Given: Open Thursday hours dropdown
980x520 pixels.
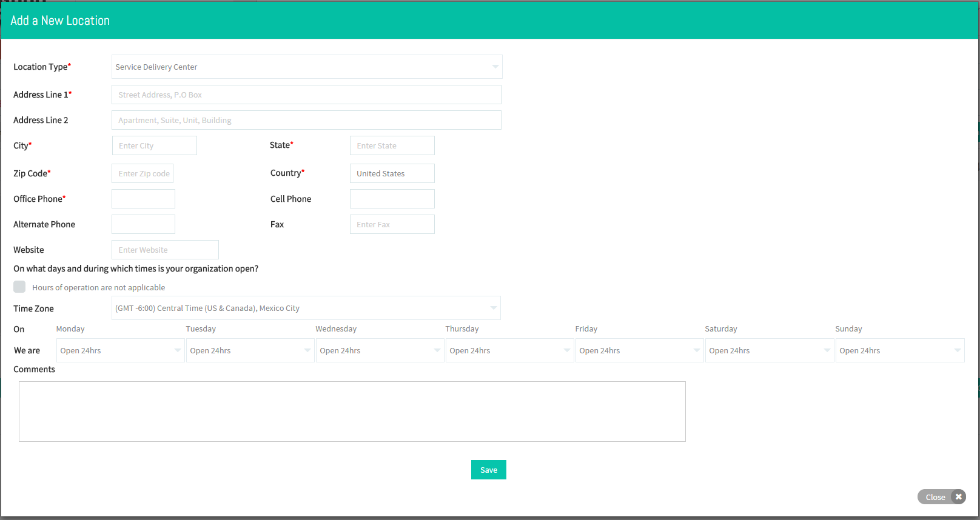Looking at the screenshot, I should 509,350.
